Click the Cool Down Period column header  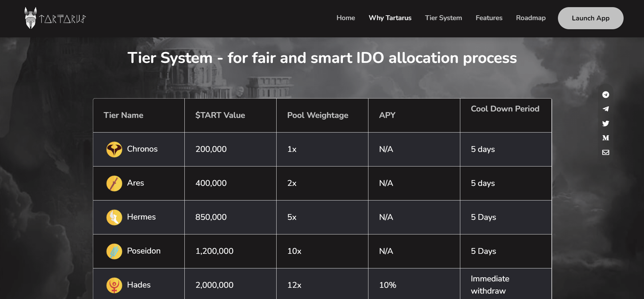[x=505, y=109]
